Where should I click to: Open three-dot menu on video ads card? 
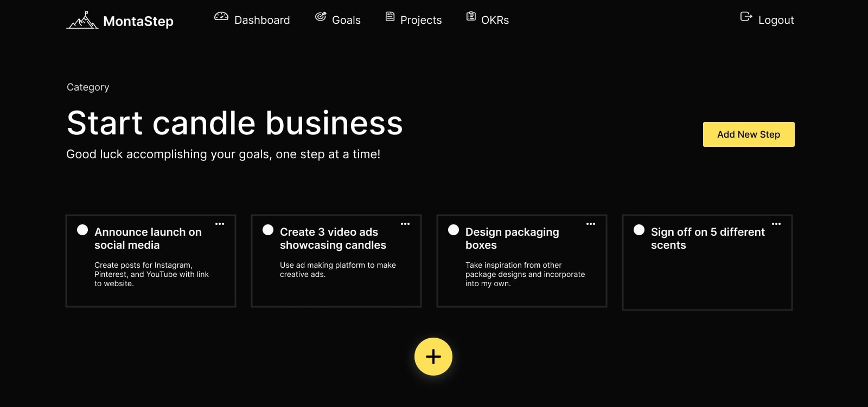[405, 224]
